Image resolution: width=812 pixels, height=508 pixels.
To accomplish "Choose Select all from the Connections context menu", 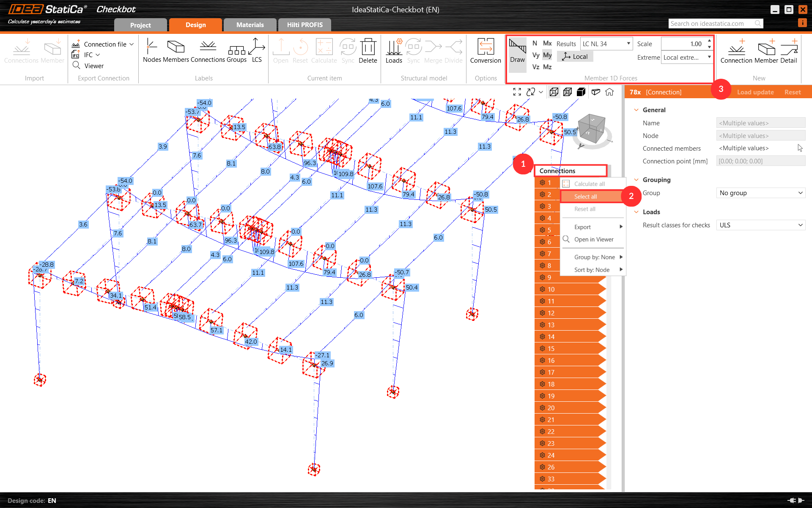I will pyautogui.click(x=585, y=196).
